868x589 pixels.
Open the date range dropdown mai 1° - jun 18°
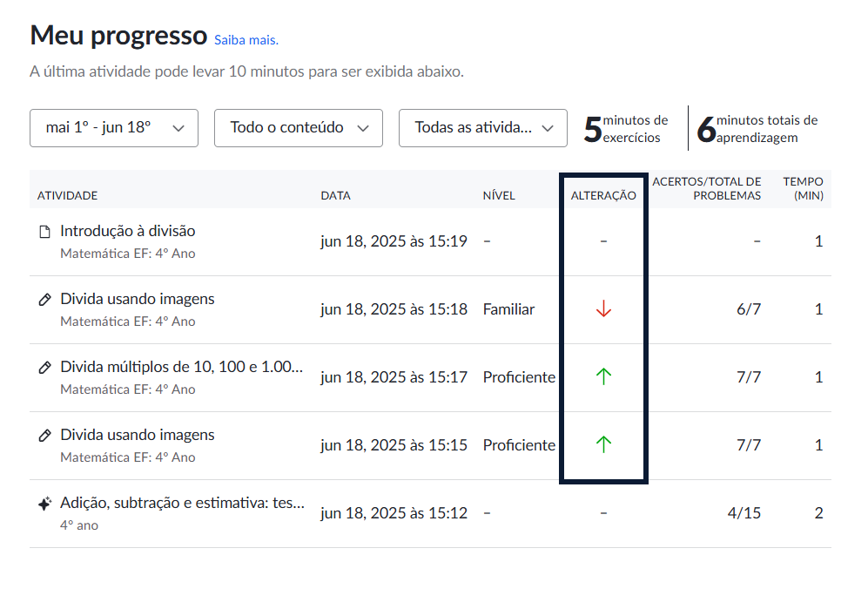pyautogui.click(x=114, y=127)
